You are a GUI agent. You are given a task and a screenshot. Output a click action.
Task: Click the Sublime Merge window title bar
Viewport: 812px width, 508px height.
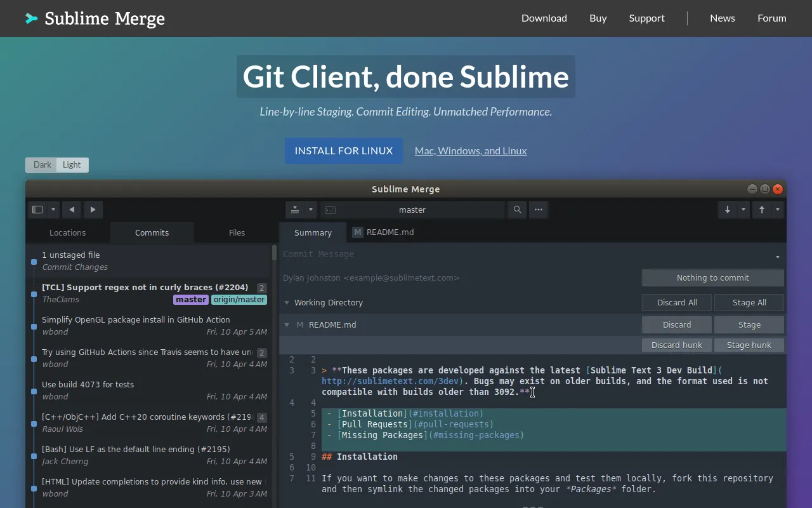coord(406,189)
